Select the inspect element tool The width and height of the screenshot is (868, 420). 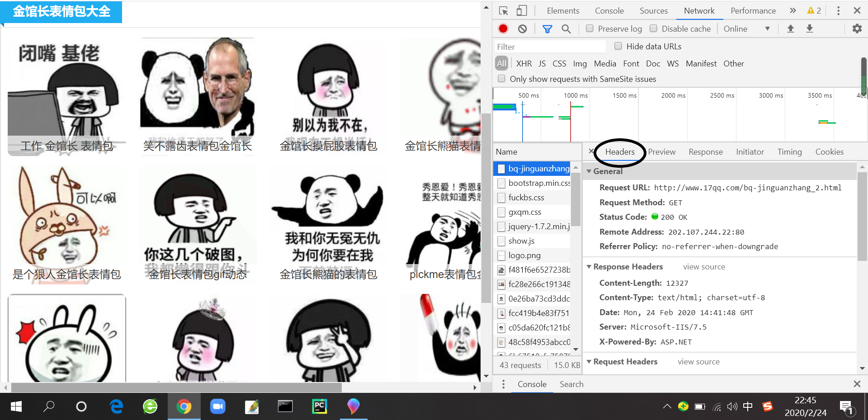pyautogui.click(x=503, y=10)
